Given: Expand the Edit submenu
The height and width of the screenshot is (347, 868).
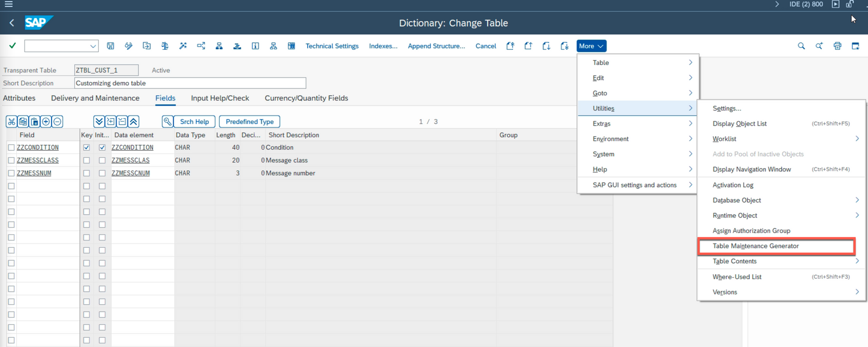Looking at the screenshot, I should coord(638,78).
